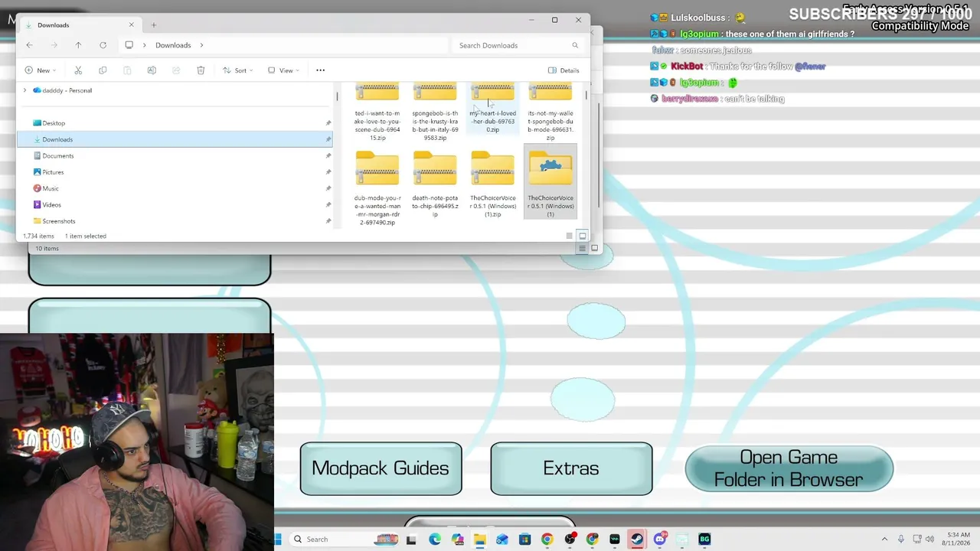Open the Sort dropdown menu

(237, 70)
